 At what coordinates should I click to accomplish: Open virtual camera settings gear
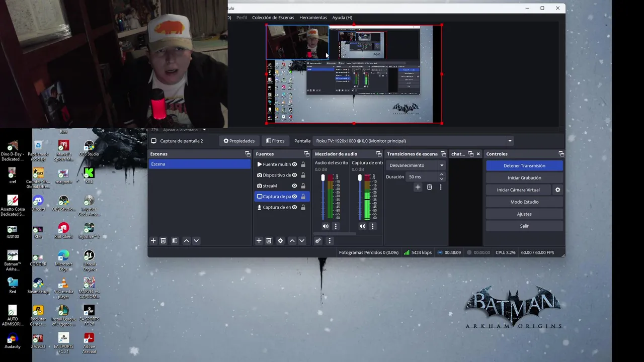557,190
